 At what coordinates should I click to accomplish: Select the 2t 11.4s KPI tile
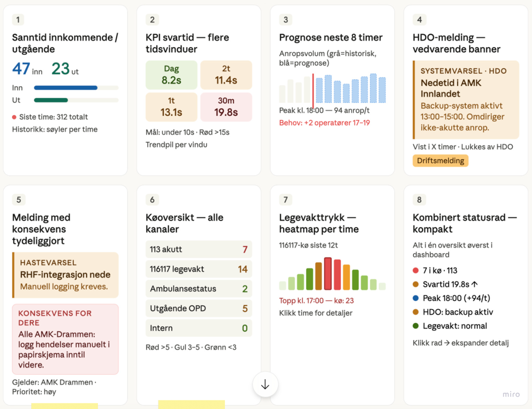(x=226, y=75)
